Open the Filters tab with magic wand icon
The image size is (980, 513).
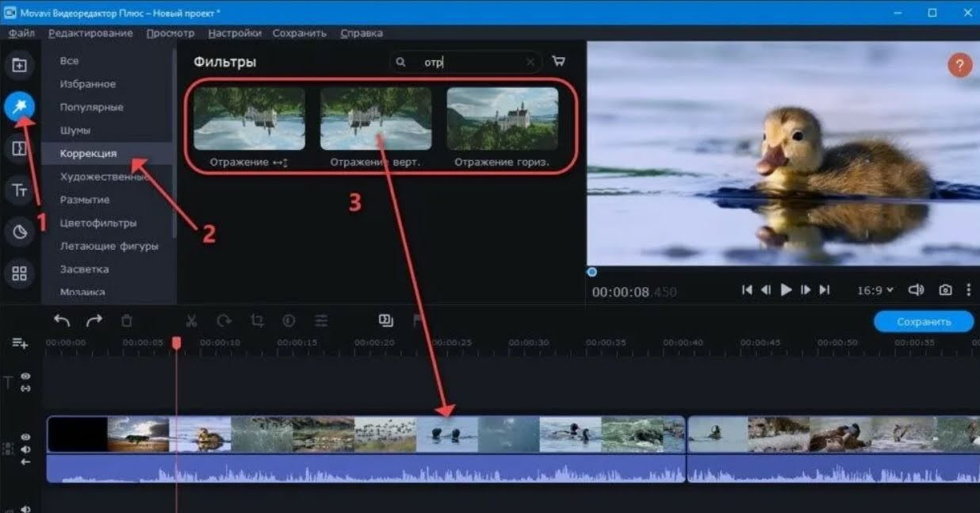coord(20,107)
